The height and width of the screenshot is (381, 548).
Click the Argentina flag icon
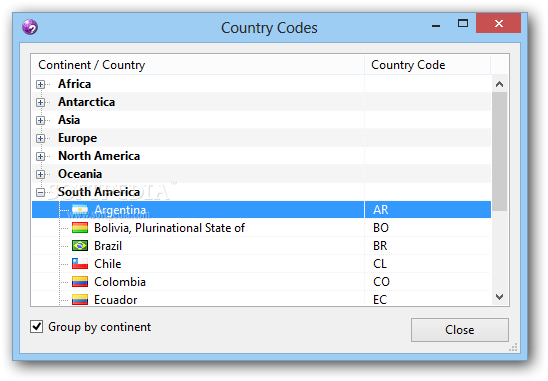pos(80,210)
